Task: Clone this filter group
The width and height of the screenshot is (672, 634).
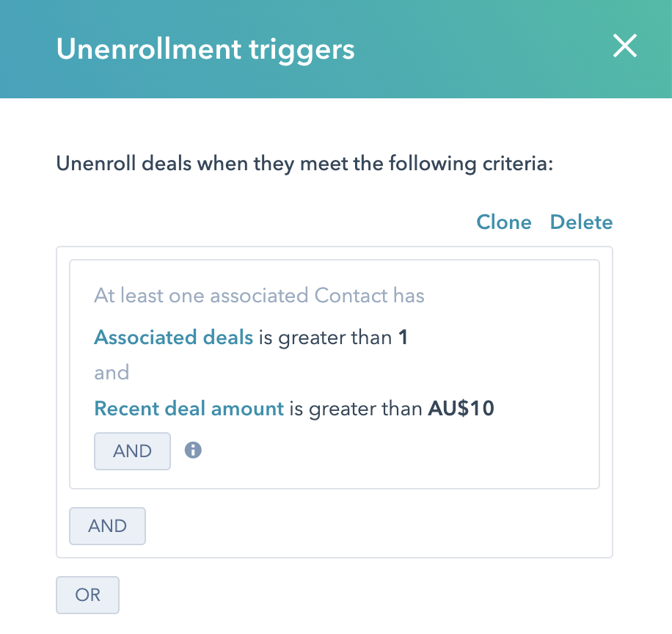Action: (504, 222)
